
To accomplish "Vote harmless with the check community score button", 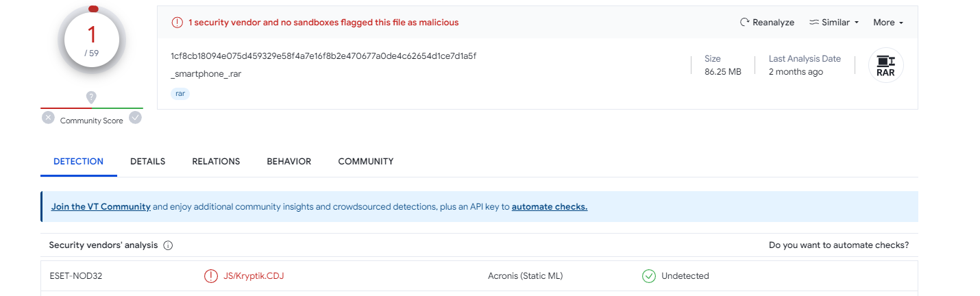I will (x=136, y=118).
